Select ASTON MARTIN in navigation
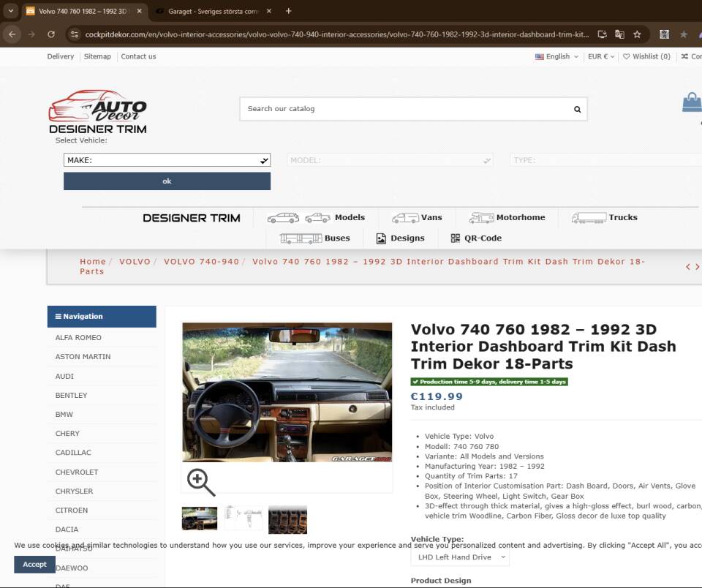Image resolution: width=702 pixels, height=588 pixels. click(x=83, y=357)
